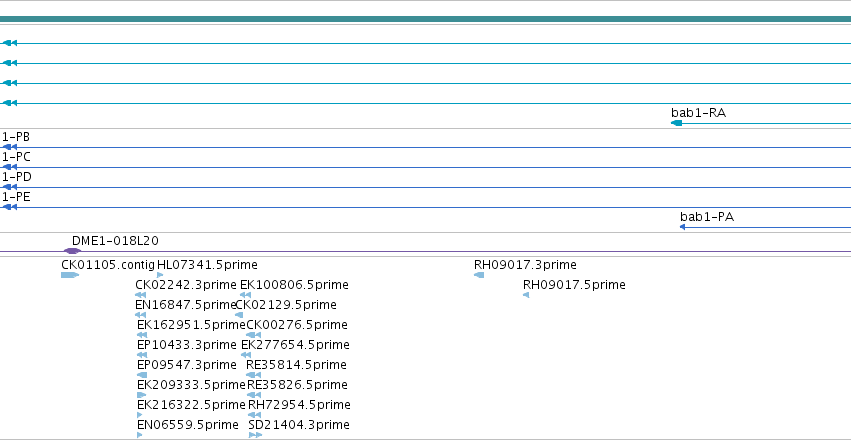
Task: Select the SD21404.3prime EST arrows
Action: (x=255, y=435)
